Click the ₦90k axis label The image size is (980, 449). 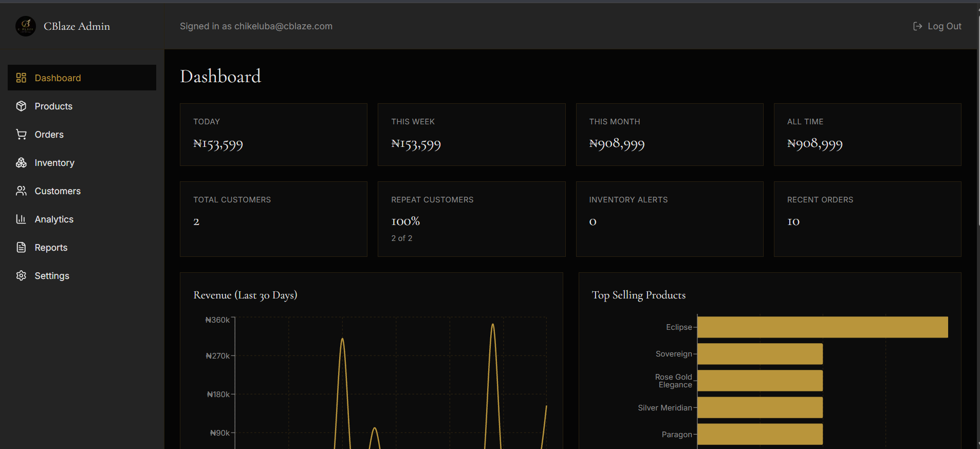click(x=219, y=433)
